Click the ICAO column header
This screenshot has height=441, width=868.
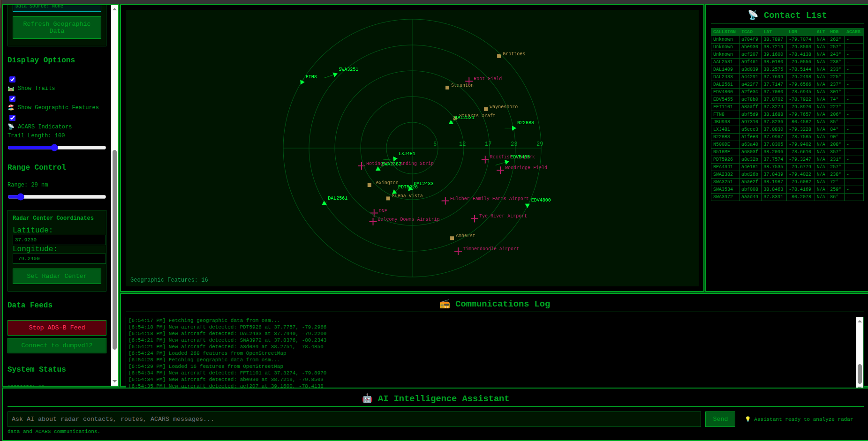(x=750, y=32)
